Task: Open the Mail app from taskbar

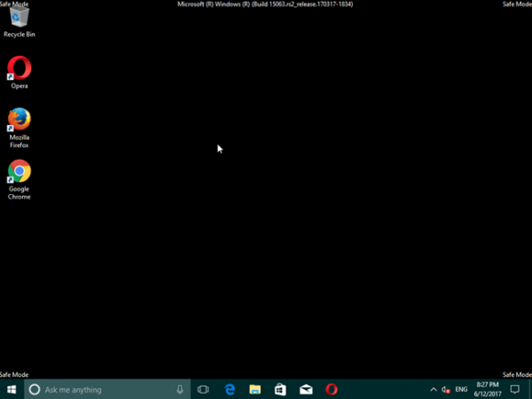Action: pos(306,389)
